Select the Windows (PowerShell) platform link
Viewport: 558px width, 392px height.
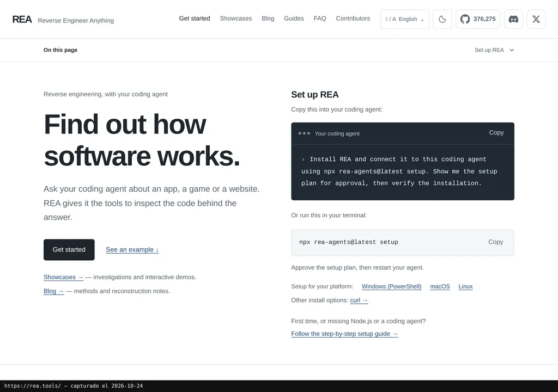point(391,286)
